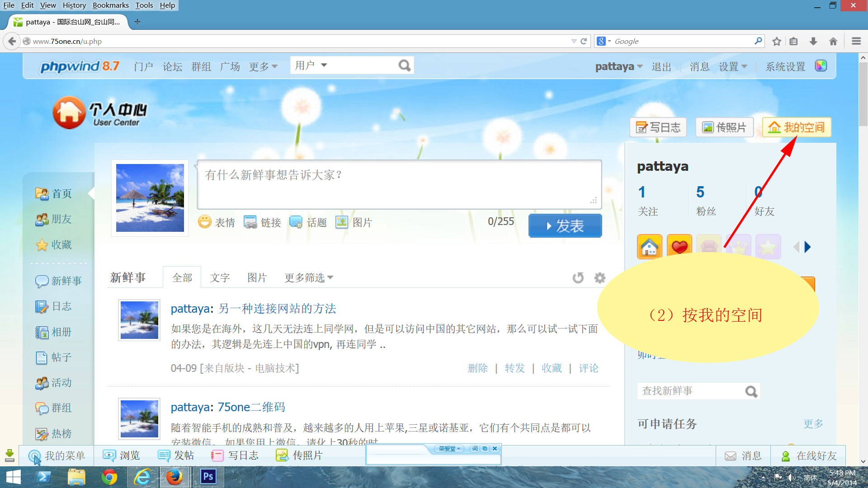Open Photoshop from the taskbar
868x488 pixels.
pyautogui.click(x=208, y=477)
